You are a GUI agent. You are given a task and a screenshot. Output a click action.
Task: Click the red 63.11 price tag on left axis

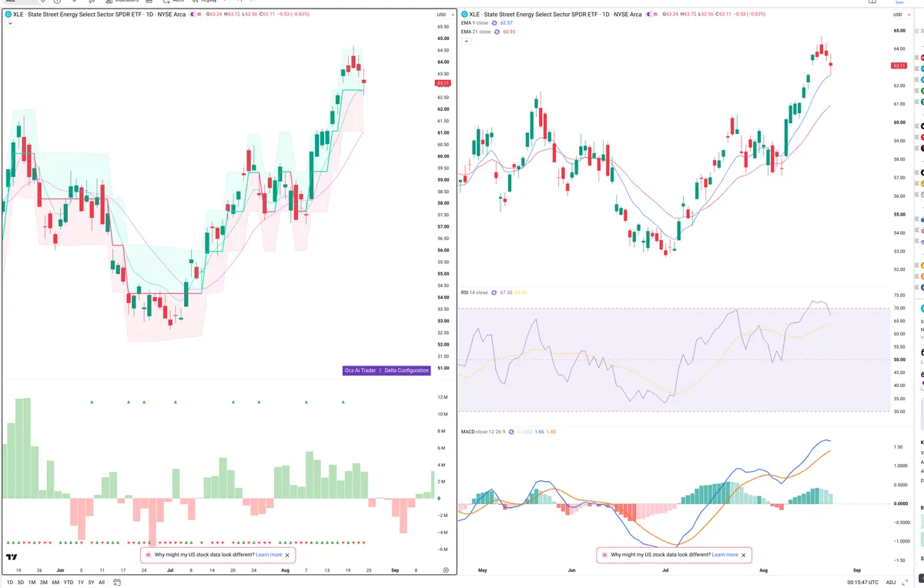pos(443,82)
